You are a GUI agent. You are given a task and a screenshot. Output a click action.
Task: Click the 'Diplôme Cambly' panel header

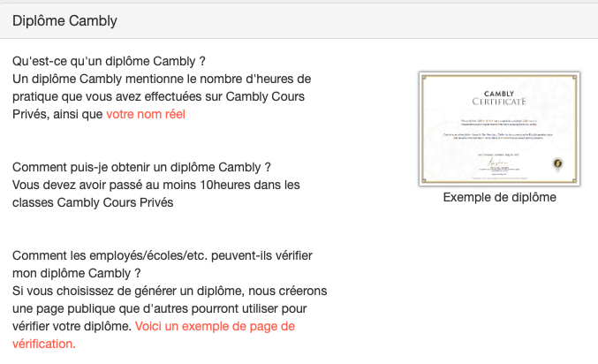(64, 19)
